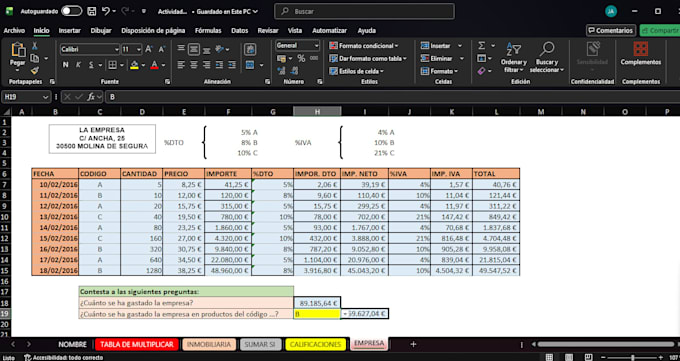Decrease decimal places icon
Viewport: 680px width, 361px height.
point(294,71)
